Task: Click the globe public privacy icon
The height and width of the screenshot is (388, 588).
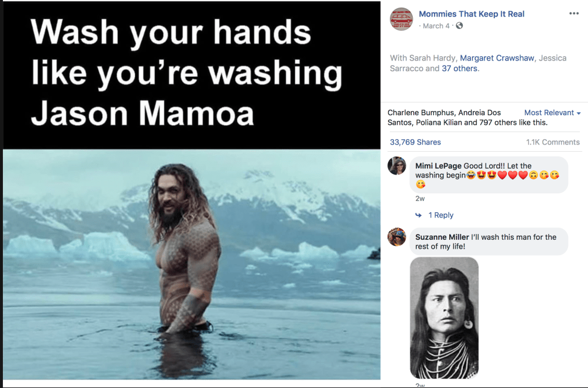Action: [459, 25]
